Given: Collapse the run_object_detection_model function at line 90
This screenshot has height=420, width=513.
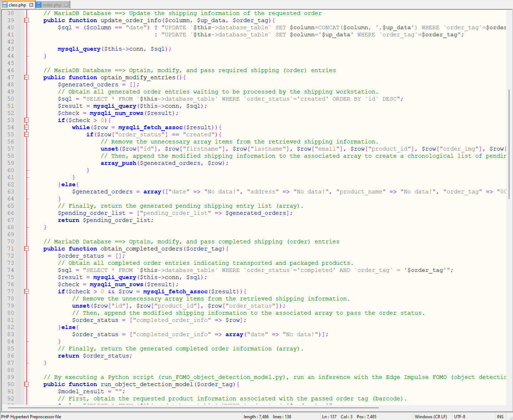Looking at the screenshot, I should (26, 384).
